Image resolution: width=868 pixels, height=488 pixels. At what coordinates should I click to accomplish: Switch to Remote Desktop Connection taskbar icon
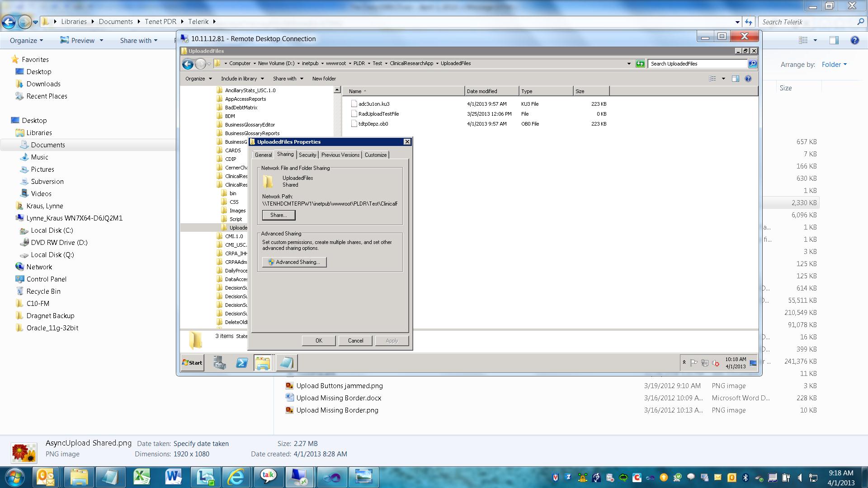tap(299, 477)
